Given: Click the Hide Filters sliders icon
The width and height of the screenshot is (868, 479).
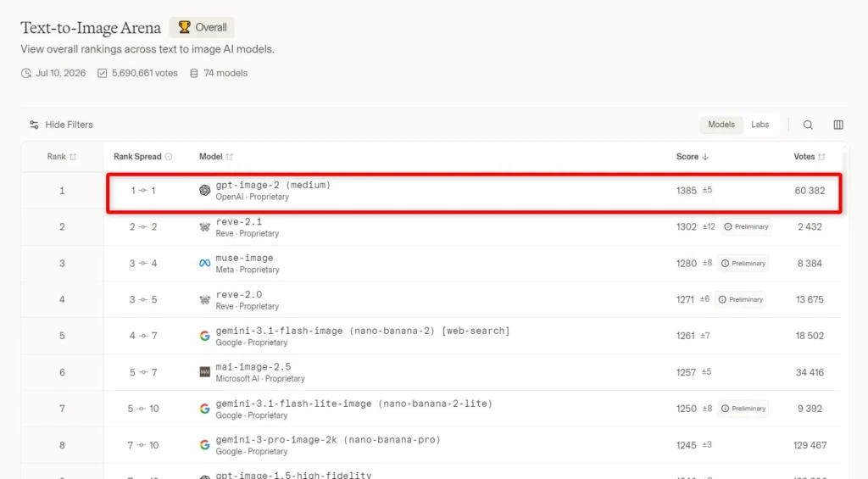Looking at the screenshot, I should [34, 125].
